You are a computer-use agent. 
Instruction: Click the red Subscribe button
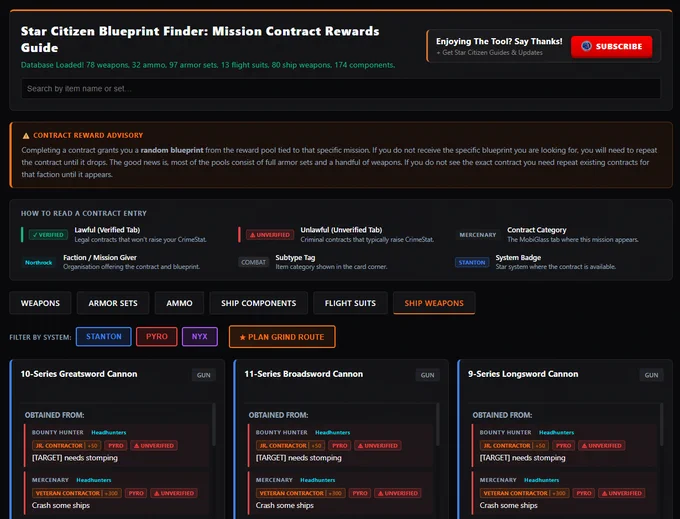[611, 46]
